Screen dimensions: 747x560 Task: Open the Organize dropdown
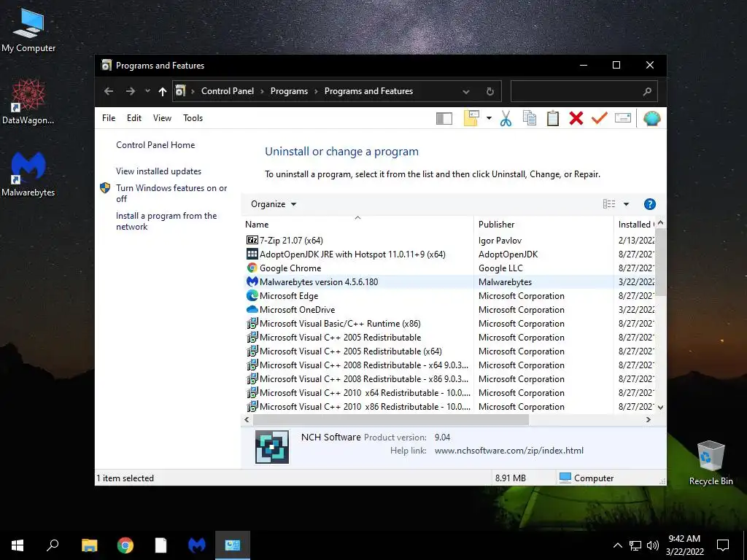(x=274, y=204)
